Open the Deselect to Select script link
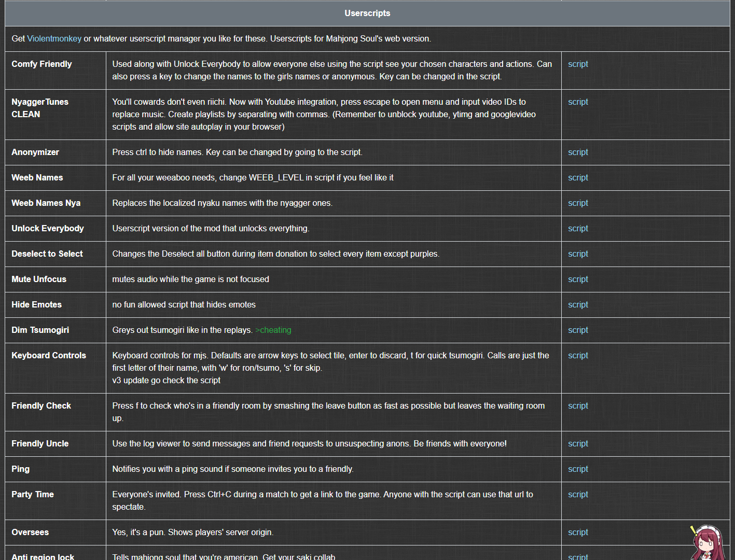This screenshot has height=560, width=735. [x=578, y=254]
